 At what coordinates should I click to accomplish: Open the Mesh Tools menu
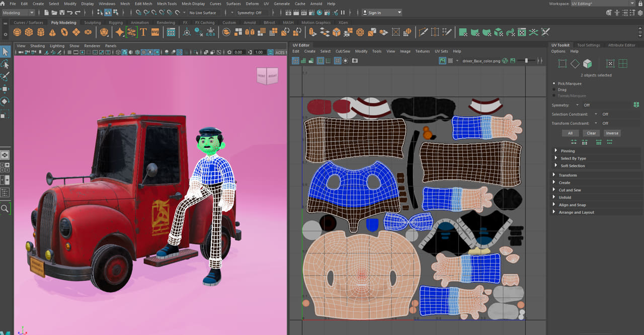coord(167,4)
